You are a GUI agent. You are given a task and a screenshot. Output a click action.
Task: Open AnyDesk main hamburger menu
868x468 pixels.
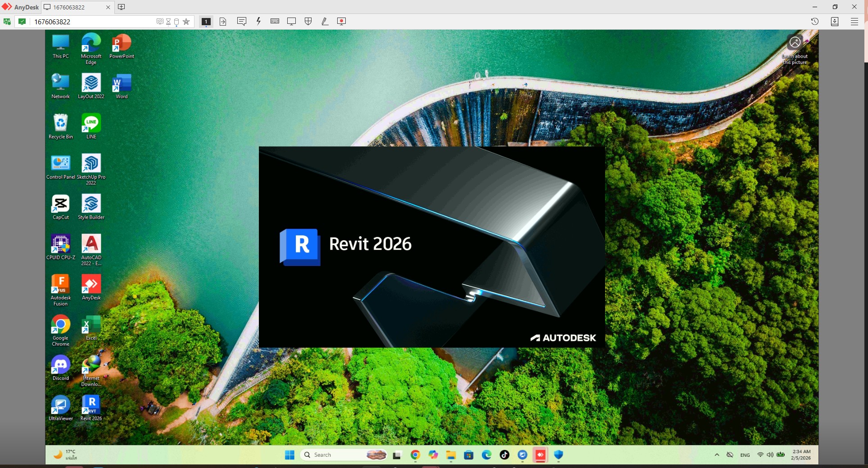coord(854,21)
